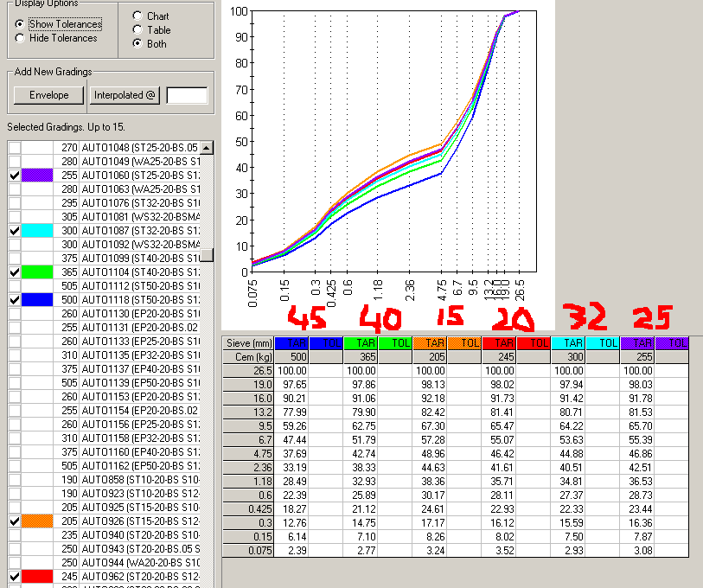Click the gradings list scroll-up arrow
The image size is (703, 588).
pyautogui.click(x=208, y=148)
